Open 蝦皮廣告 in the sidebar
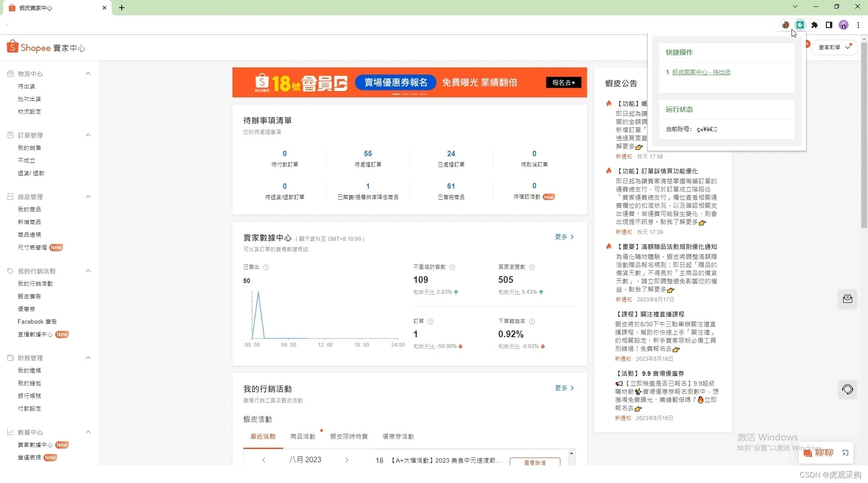 pyautogui.click(x=29, y=296)
